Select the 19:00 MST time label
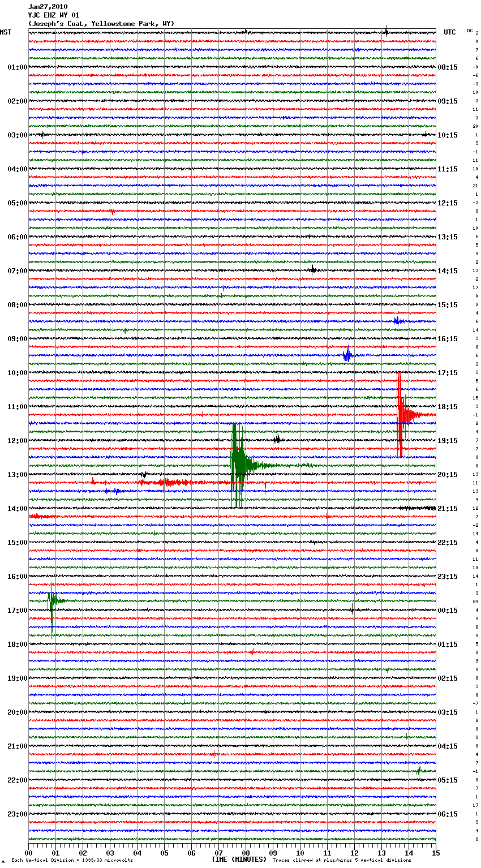Image resolution: width=481 pixels, height=868 pixels. (x=17, y=678)
